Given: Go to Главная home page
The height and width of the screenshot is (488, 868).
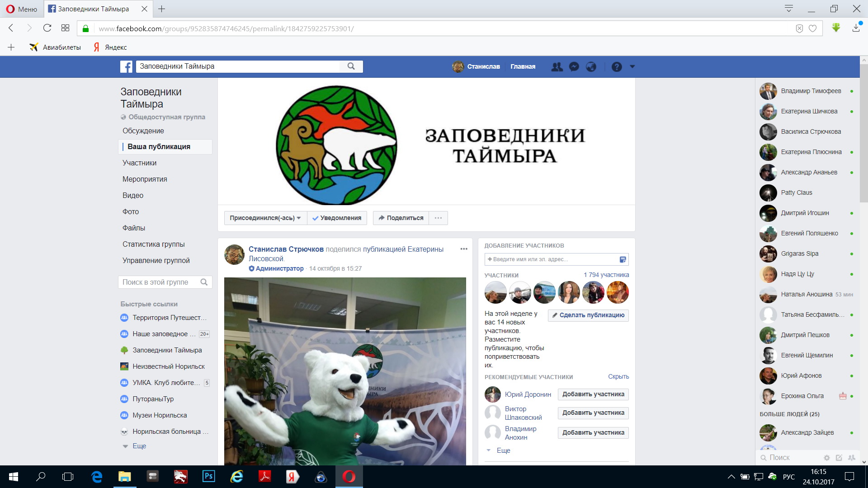Looking at the screenshot, I should (x=523, y=66).
